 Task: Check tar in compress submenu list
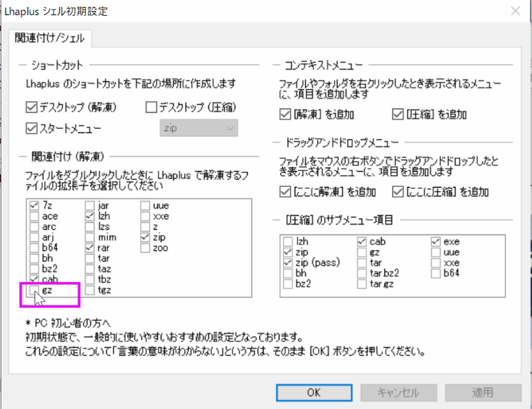pyautogui.click(x=362, y=263)
